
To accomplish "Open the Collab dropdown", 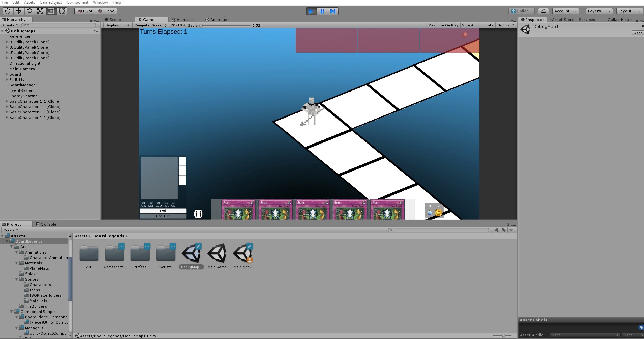I will tap(522, 11).
